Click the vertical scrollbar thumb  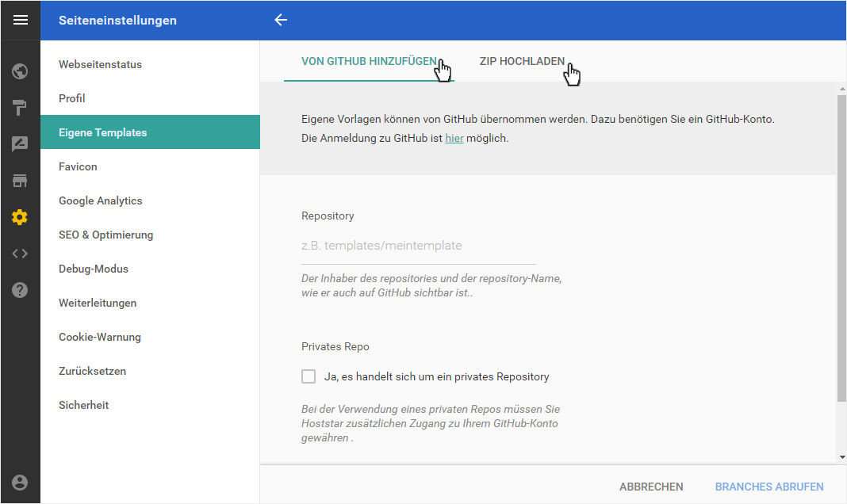(x=841, y=248)
